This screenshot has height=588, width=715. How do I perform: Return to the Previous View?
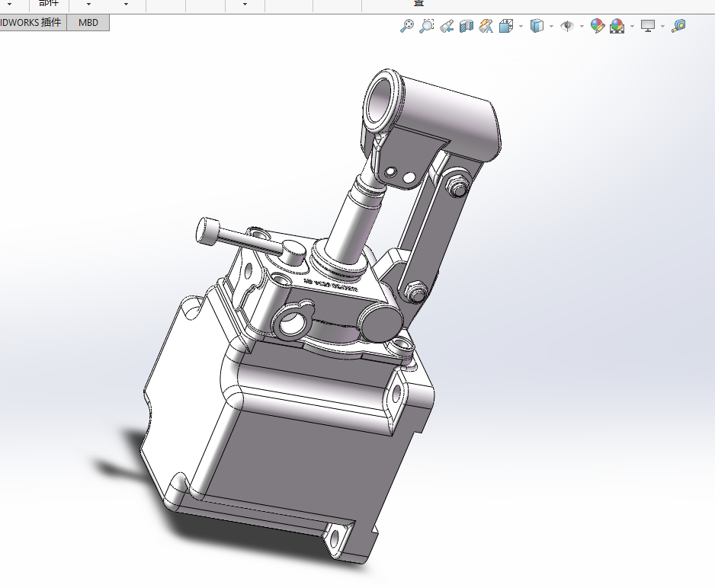click(447, 26)
